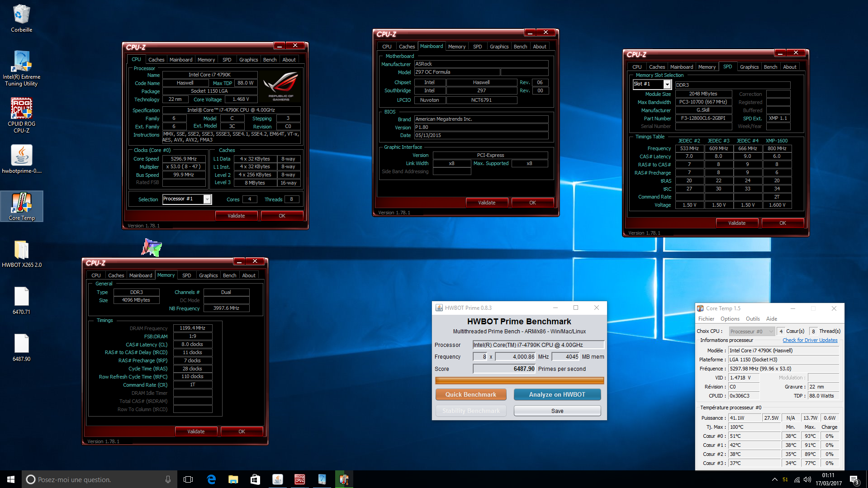Image resolution: width=868 pixels, height=488 pixels.
Task: Open the hwbotprime Java desktop file
Action: click(x=21, y=159)
